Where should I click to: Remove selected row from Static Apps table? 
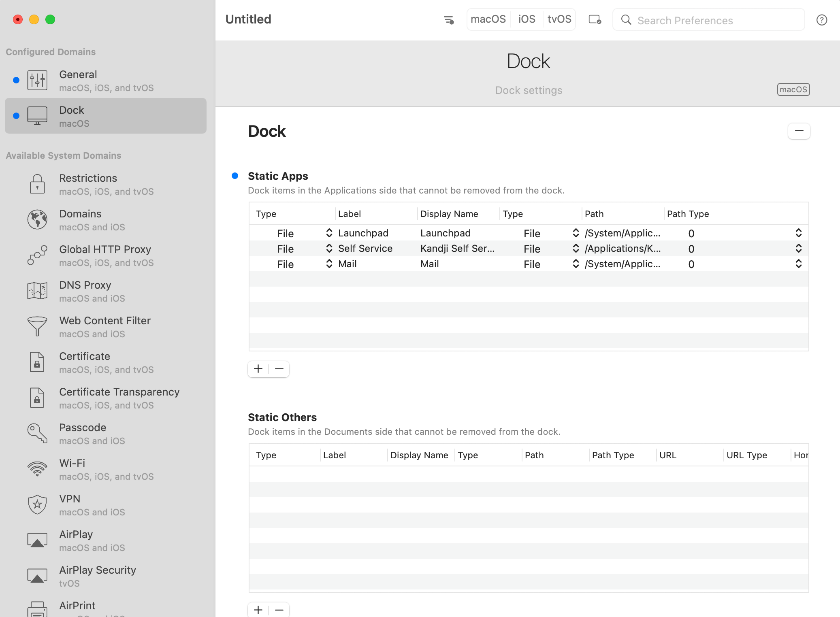279,369
